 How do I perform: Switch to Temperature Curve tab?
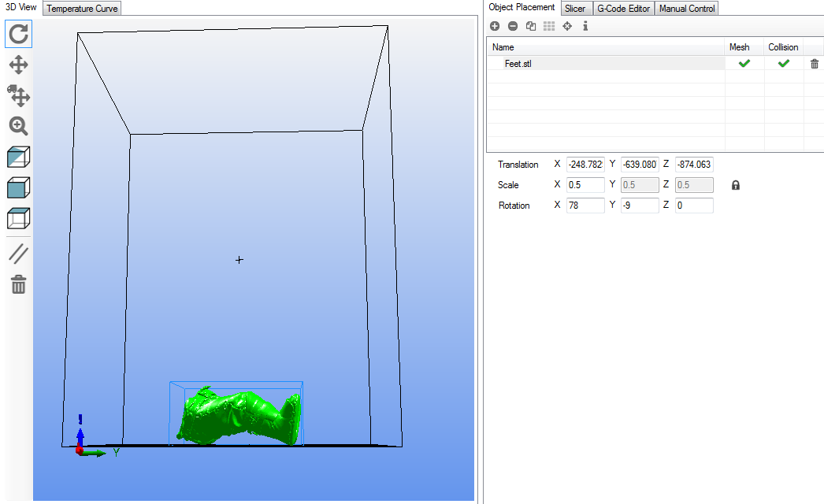(82, 9)
